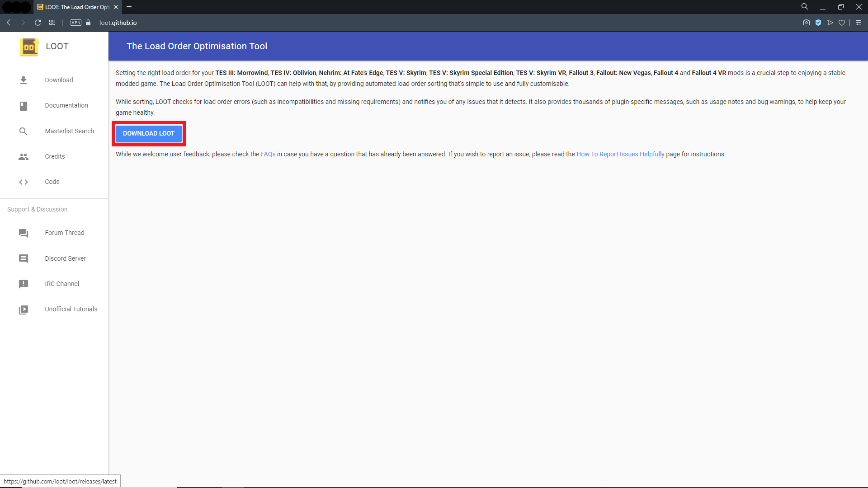Screen dimensions: 868x488
Task: Open Masterlist Search in sidebar
Action: tap(54, 131)
